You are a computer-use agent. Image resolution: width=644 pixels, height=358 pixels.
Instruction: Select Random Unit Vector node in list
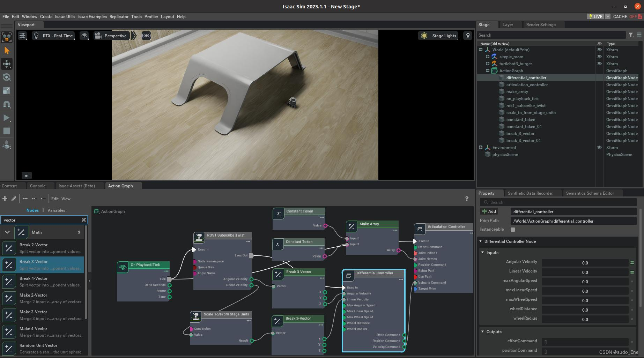43,349
